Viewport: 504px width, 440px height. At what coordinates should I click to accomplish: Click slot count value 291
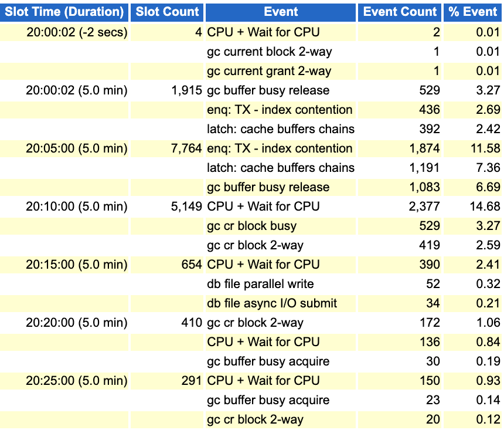point(192,381)
